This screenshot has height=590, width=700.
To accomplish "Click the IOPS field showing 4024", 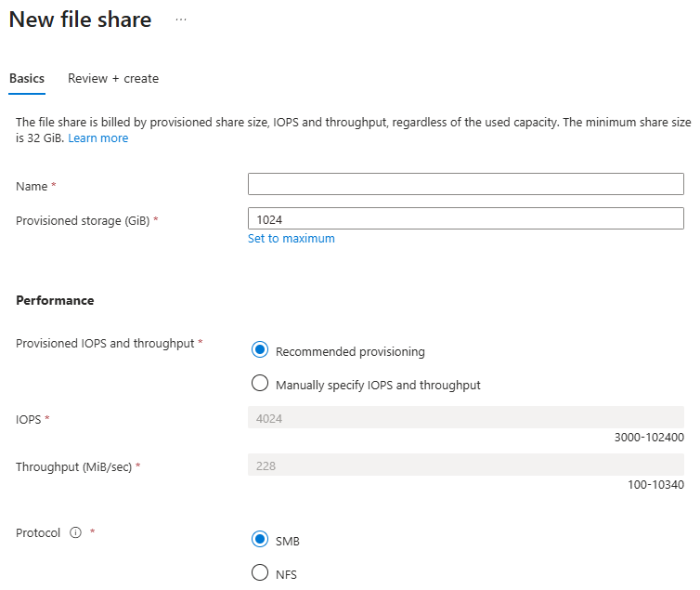I will 465,418.
